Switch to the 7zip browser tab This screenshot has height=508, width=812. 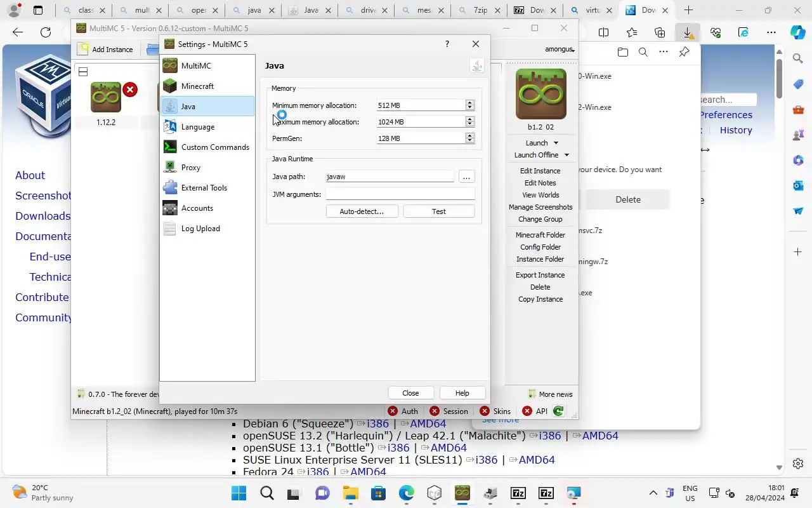pyautogui.click(x=479, y=10)
